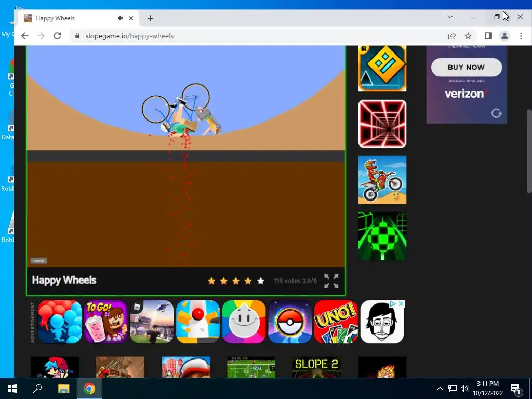Open the taskbar clock and date

(488, 389)
